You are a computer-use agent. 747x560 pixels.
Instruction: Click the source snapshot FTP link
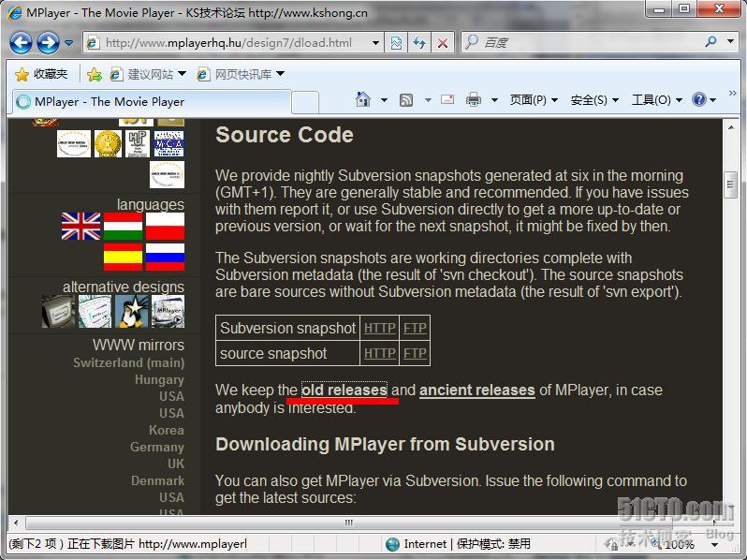414,353
